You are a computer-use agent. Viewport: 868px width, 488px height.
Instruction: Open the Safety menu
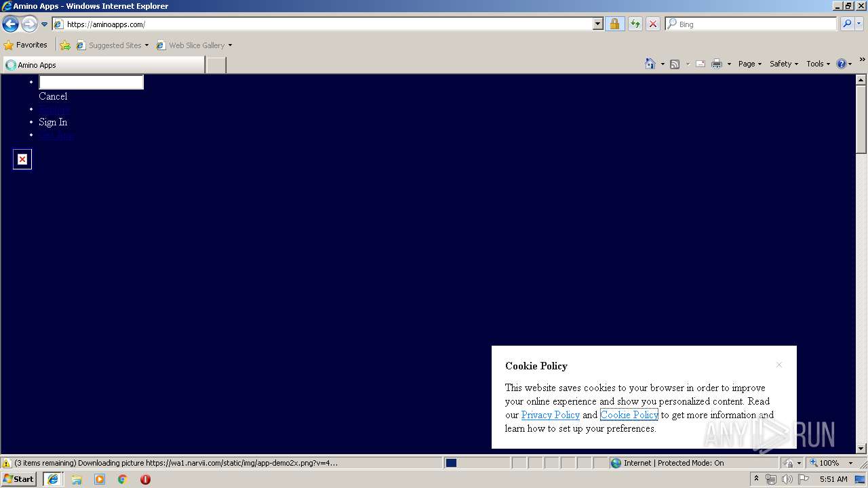click(x=784, y=64)
